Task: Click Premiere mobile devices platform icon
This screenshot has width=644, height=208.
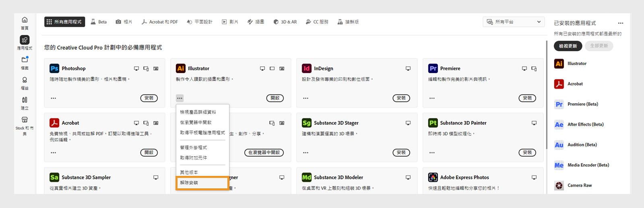Action: (534, 69)
